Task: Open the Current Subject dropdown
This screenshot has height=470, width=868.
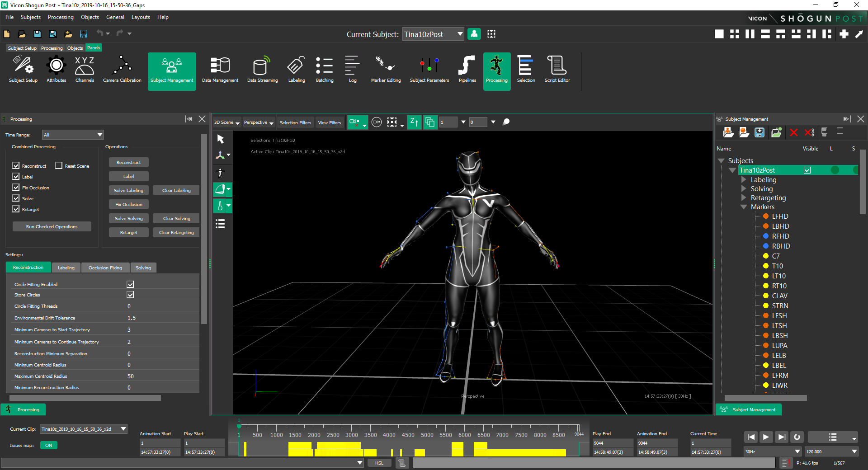Action: tap(433, 34)
